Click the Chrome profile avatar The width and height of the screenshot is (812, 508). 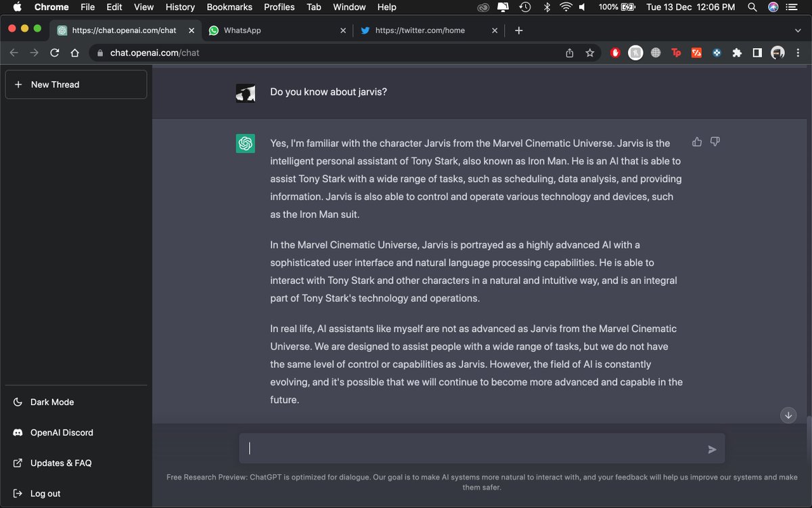coord(777,52)
